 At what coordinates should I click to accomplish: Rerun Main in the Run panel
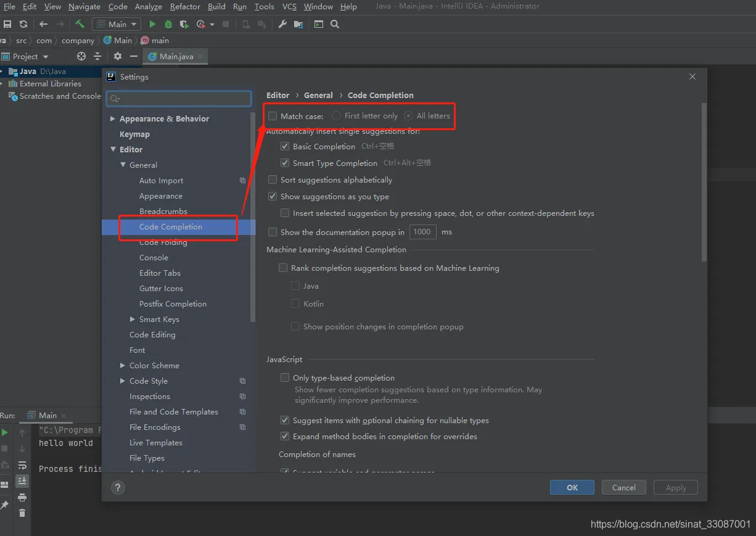(x=5, y=432)
